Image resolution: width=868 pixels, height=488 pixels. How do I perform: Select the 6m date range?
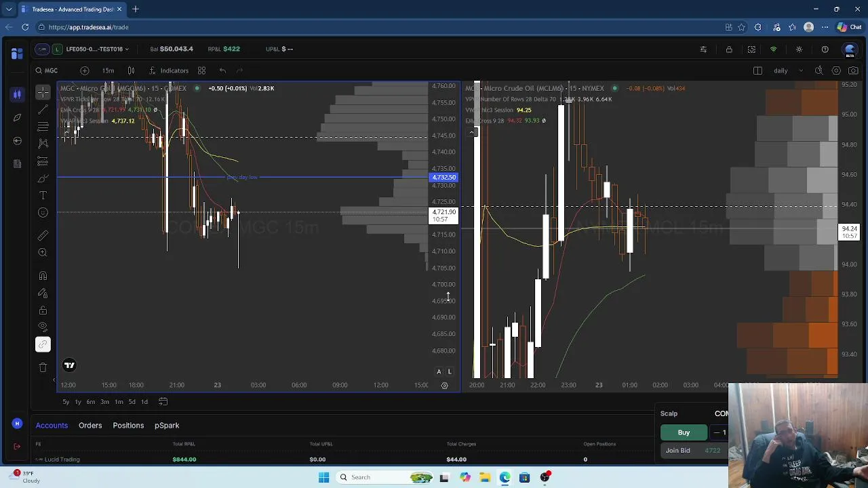91,402
